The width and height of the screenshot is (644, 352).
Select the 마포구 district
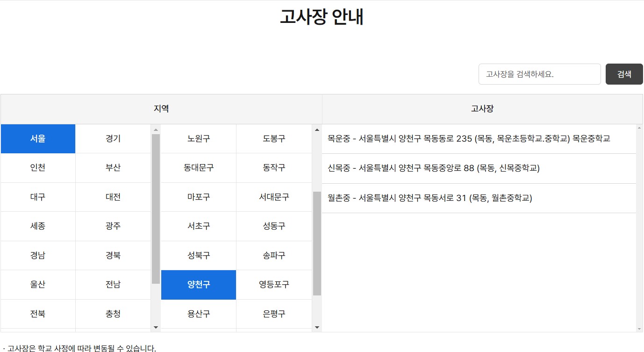click(x=198, y=197)
